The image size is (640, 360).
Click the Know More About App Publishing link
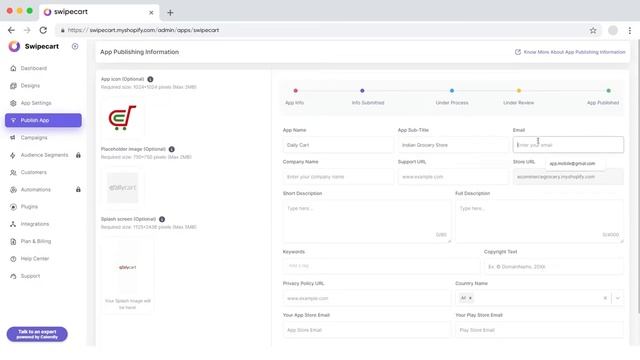coord(570,52)
